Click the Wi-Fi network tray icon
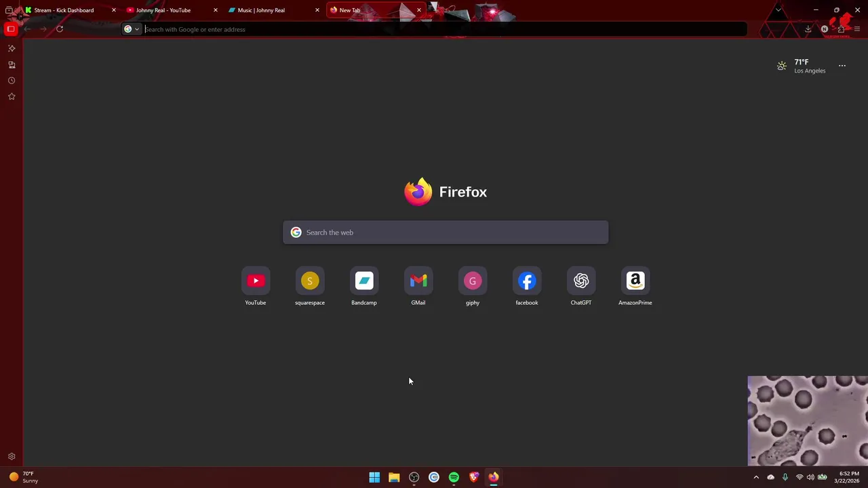This screenshot has height=488, width=868. tap(799, 477)
